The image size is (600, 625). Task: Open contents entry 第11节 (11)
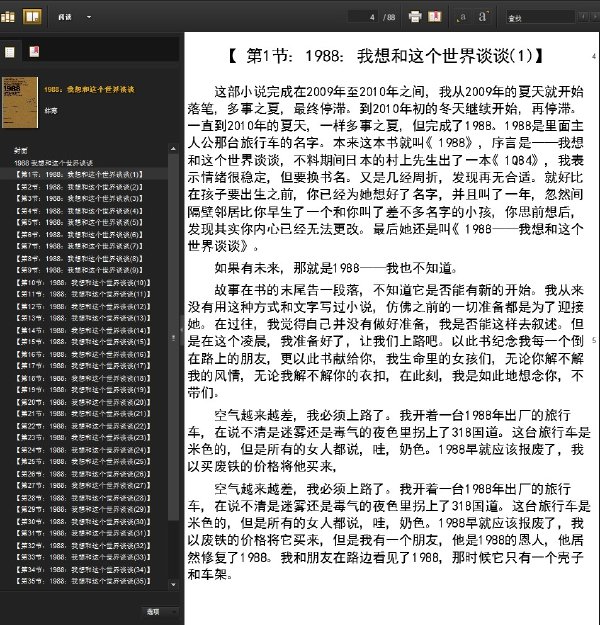tap(83, 294)
